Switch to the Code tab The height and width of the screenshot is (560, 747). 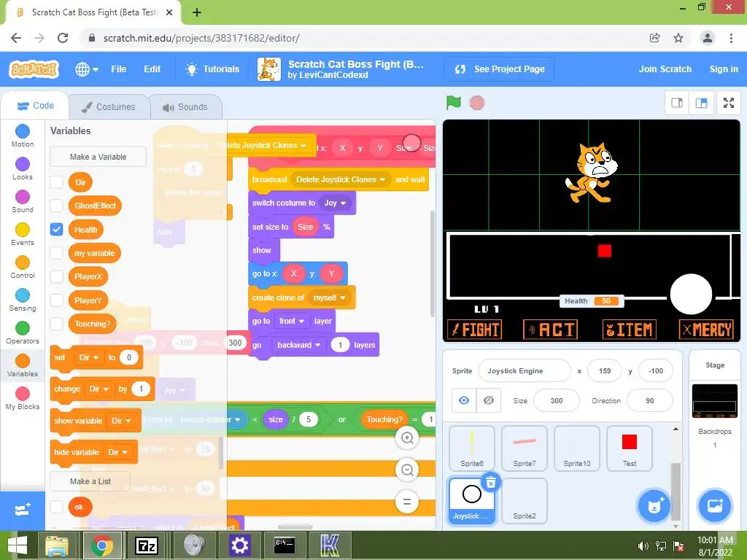pyautogui.click(x=35, y=106)
